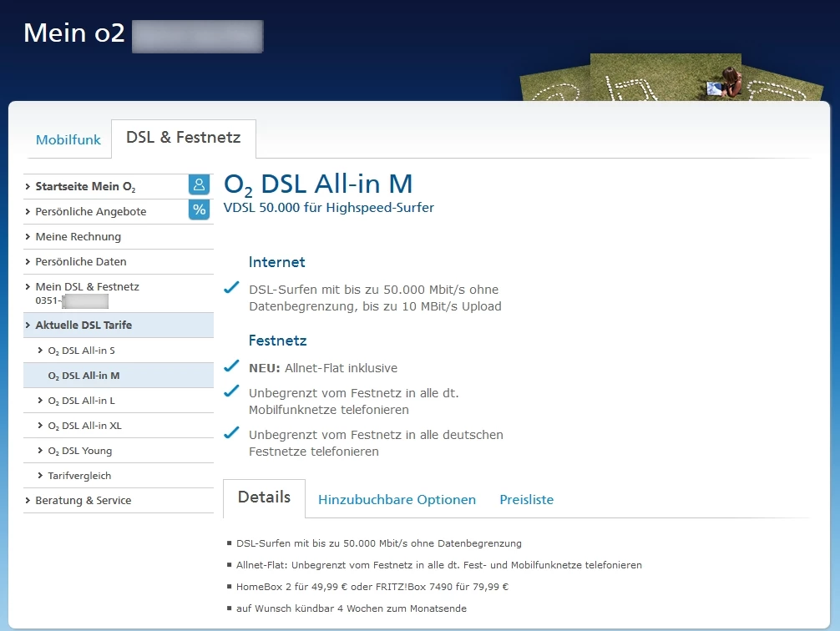Open O2 DSL All-in L tariff
840x631 pixels.
[x=82, y=401]
